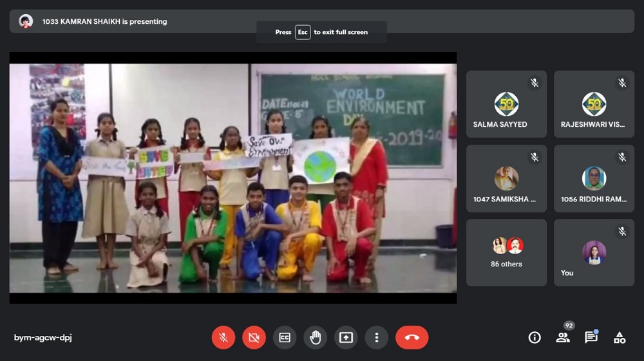Turn on the camera
The image size is (644, 361).
pos(254,337)
